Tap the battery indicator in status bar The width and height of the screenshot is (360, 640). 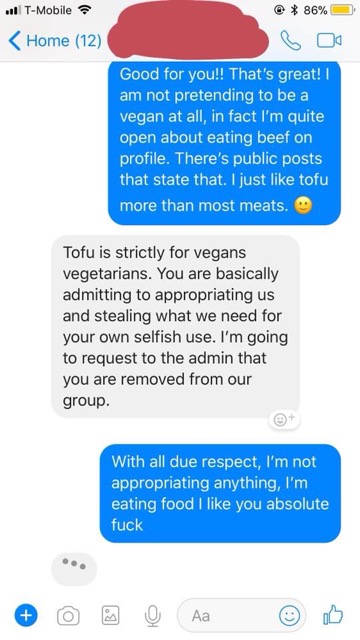(x=342, y=11)
